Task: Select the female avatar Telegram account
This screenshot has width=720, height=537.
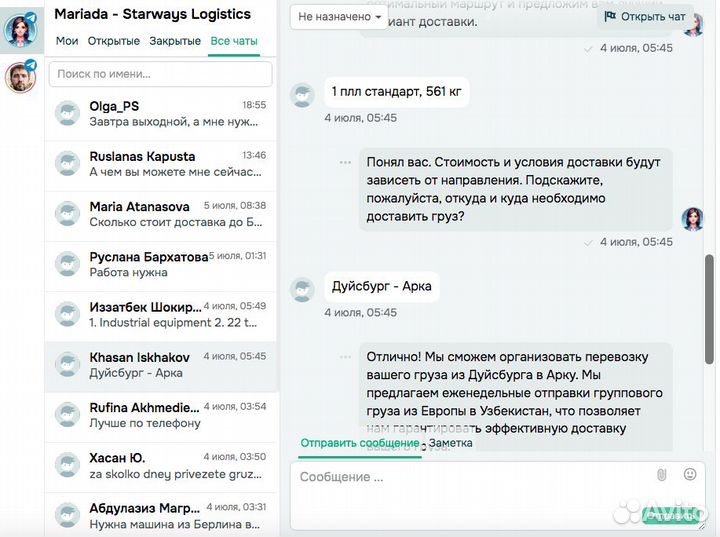Action: [x=20, y=30]
